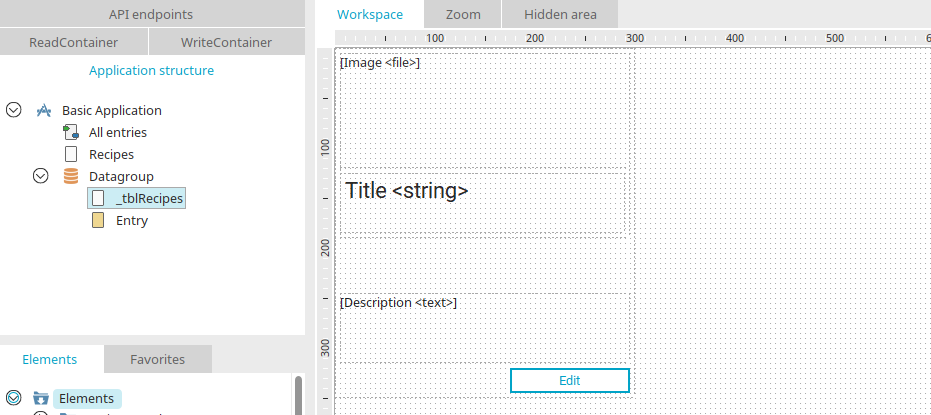Viewport: 931px width, 415px height.
Task: Collapse the Basic Application tree node
Action: (x=14, y=110)
